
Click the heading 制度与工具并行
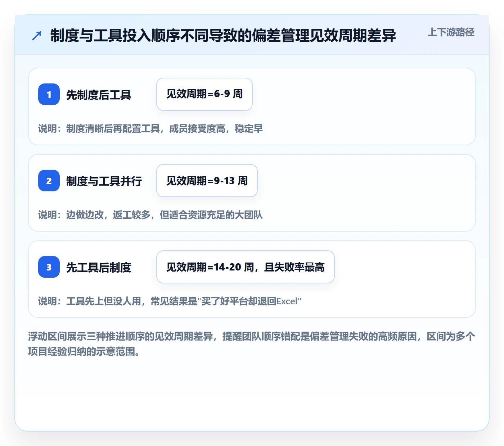[104, 181]
